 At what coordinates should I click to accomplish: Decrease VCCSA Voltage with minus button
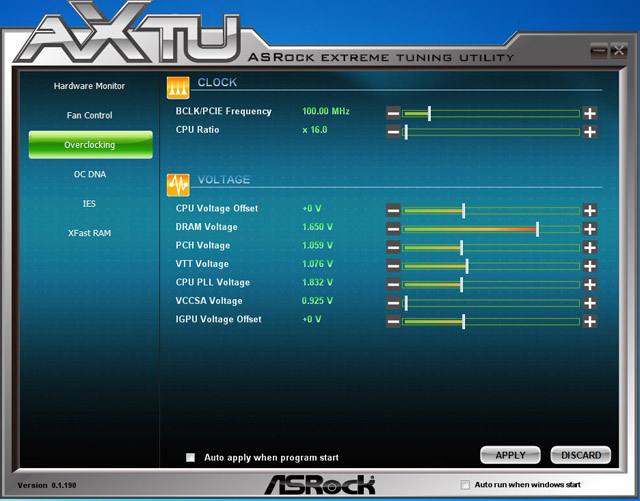(393, 303)
